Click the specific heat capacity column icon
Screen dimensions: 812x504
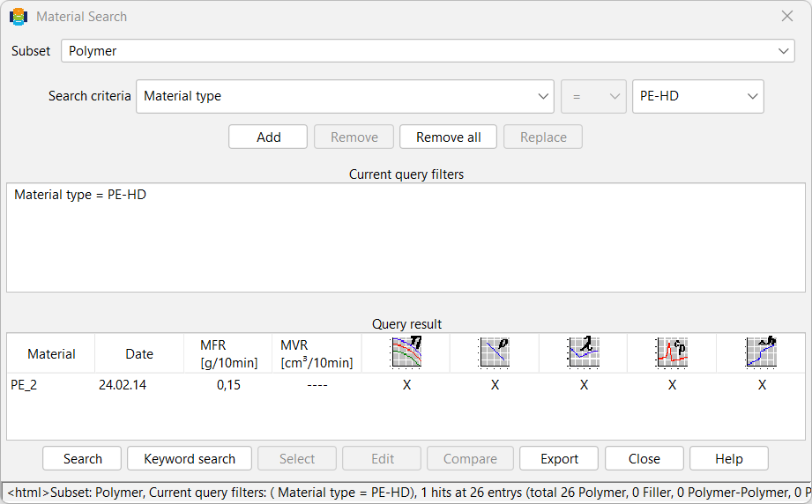pos(672,352)
